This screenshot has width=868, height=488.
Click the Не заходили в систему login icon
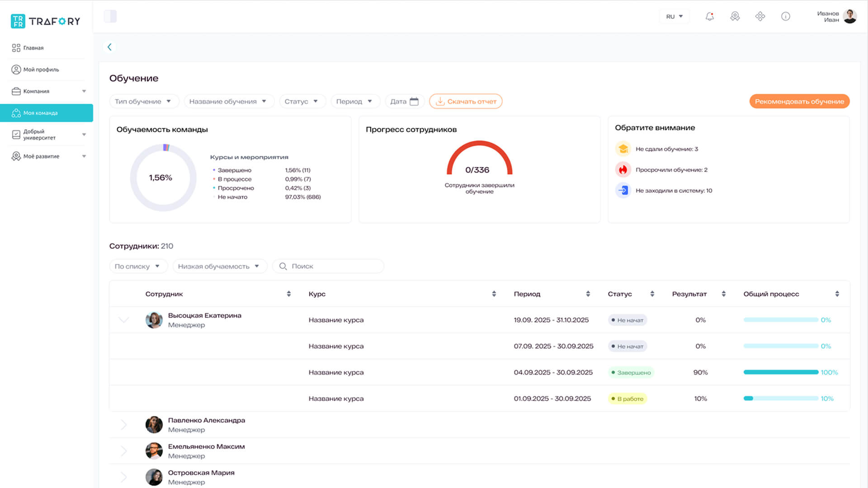pos(623,191)
